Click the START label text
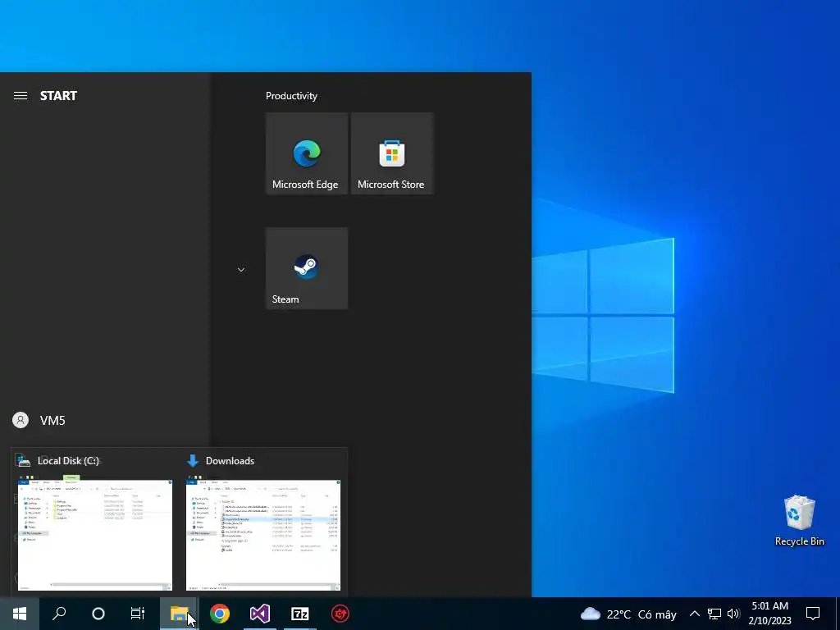The image size is (840, 630). (58, 96)
